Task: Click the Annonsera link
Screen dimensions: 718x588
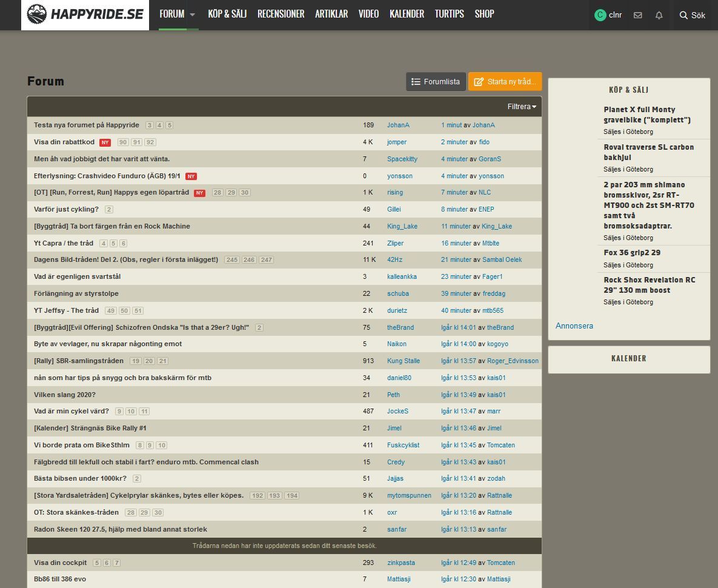Action: [574, 326]
